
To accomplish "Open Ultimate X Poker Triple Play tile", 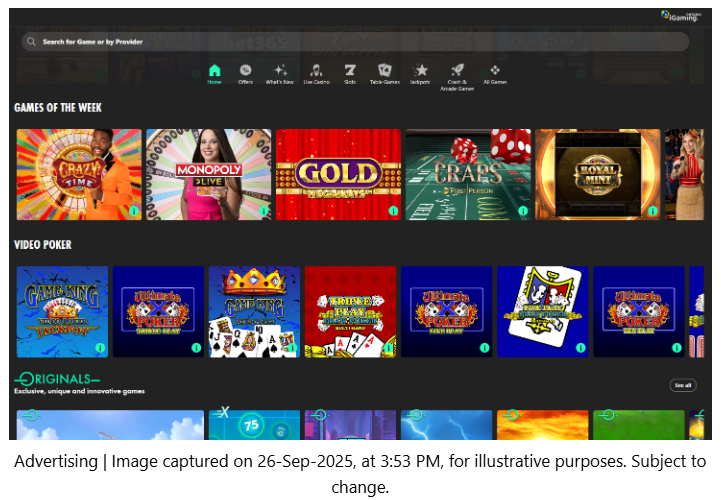I will pyautogui.click(x=159, y=311).
